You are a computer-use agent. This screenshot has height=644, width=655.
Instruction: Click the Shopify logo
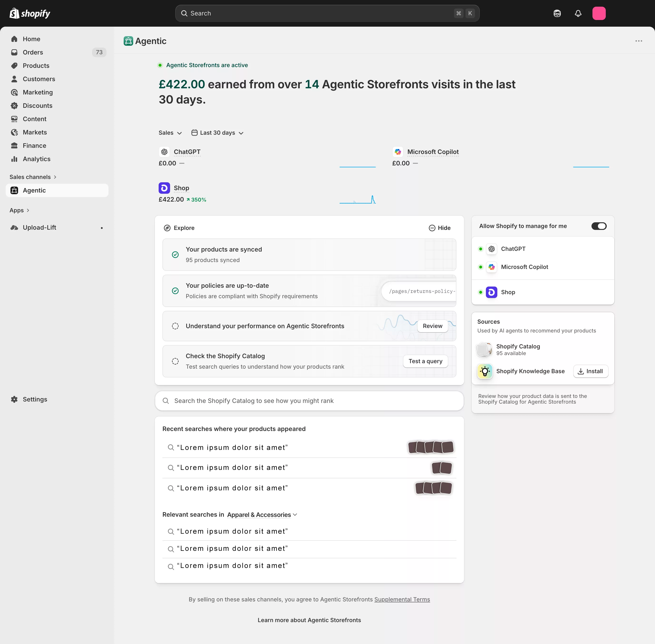(x=30, y=13)
